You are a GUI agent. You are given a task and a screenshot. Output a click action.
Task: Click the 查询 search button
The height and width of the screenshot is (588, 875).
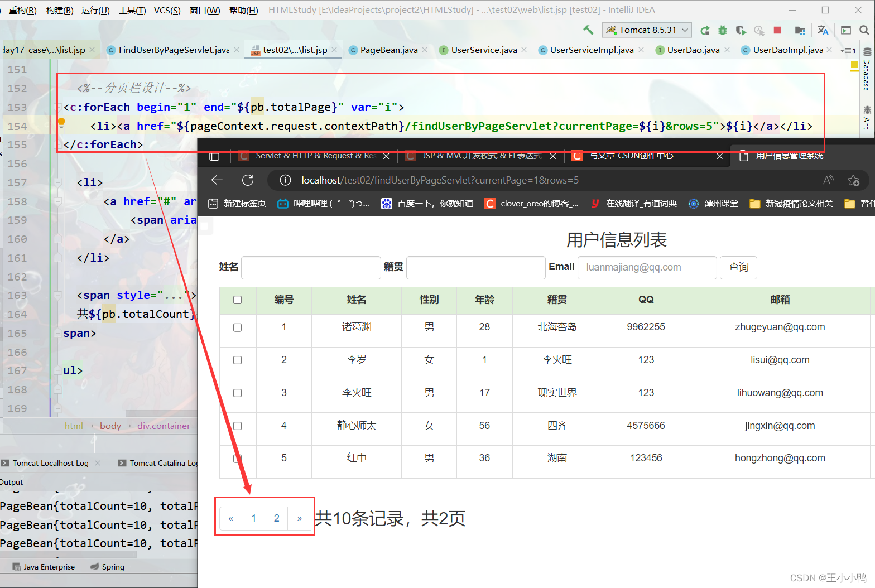(738, 267)
